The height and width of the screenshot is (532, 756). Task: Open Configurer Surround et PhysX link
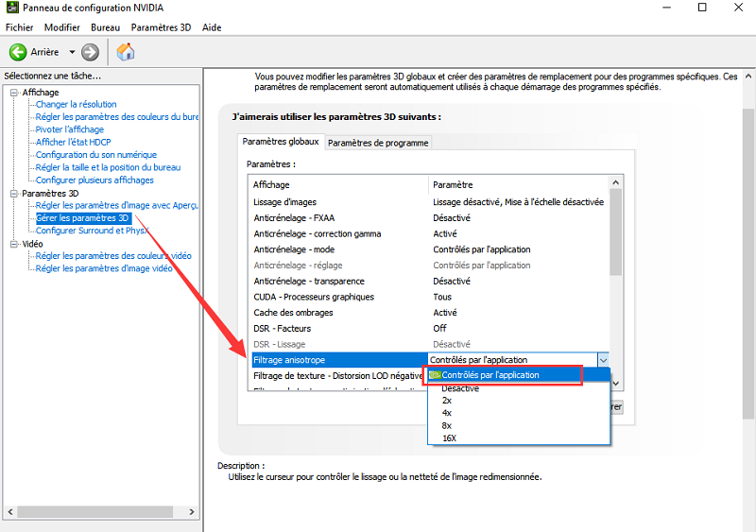click(92, 231)
